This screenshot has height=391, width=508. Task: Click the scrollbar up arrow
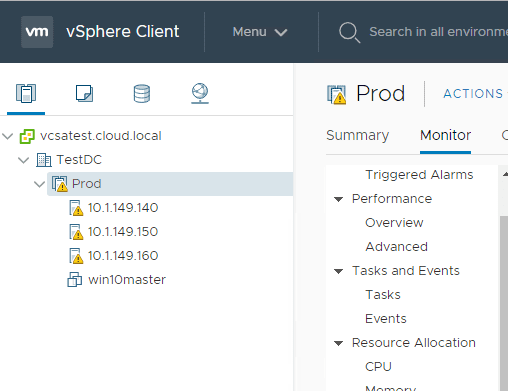coord(505,174)
